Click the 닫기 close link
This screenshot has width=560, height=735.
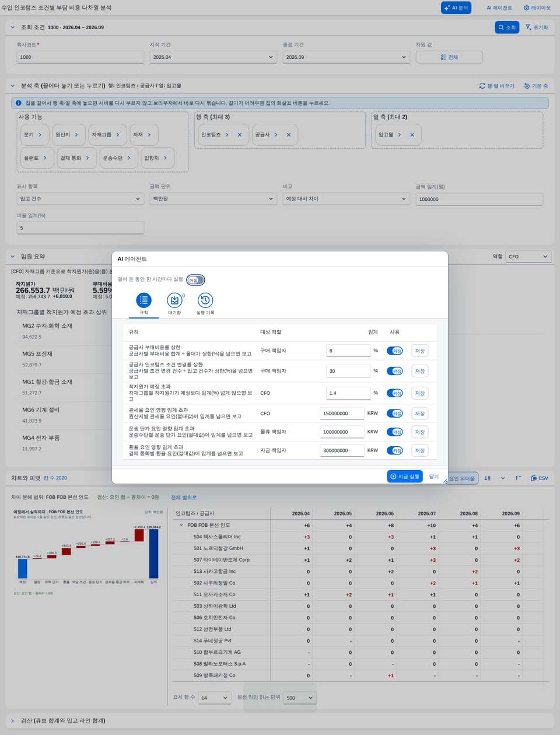coord(434,477)
